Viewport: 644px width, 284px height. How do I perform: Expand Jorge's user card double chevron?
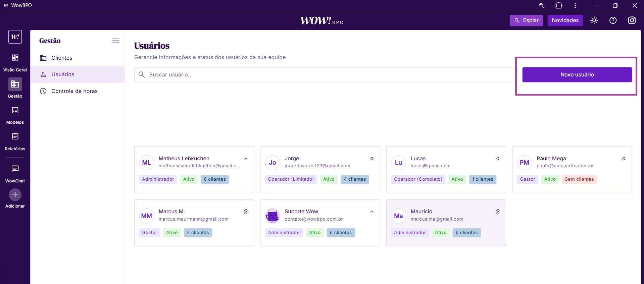point(371,159)
